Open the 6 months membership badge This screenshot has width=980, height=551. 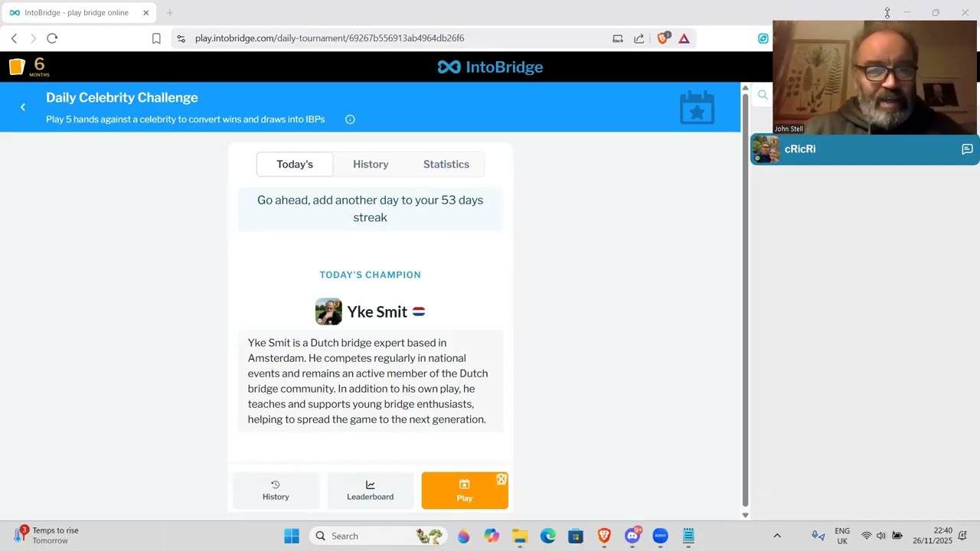tap(29, 67)
